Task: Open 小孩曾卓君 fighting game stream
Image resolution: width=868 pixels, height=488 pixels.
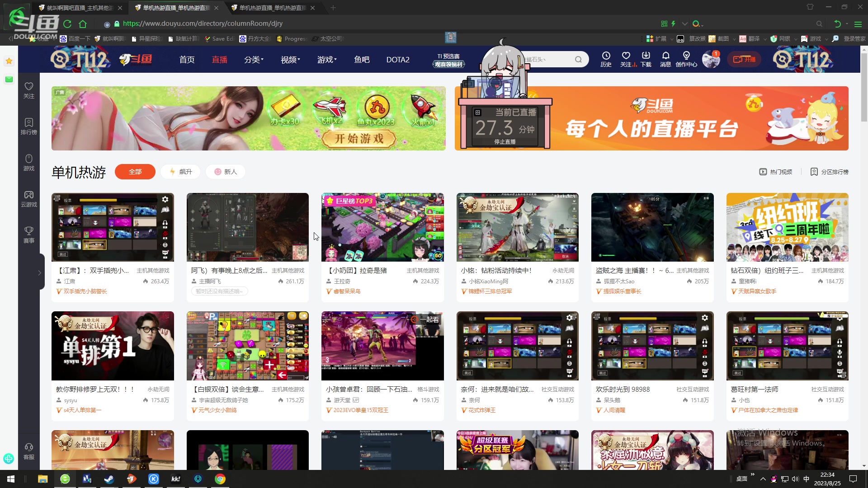Action: click(382, 346)
